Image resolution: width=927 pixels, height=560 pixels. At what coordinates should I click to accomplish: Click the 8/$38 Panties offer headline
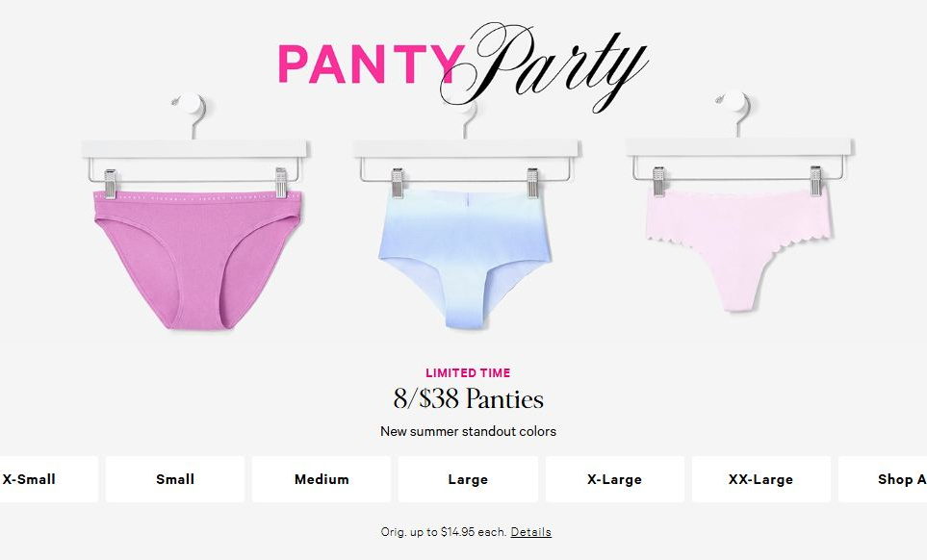coord(468,398)
